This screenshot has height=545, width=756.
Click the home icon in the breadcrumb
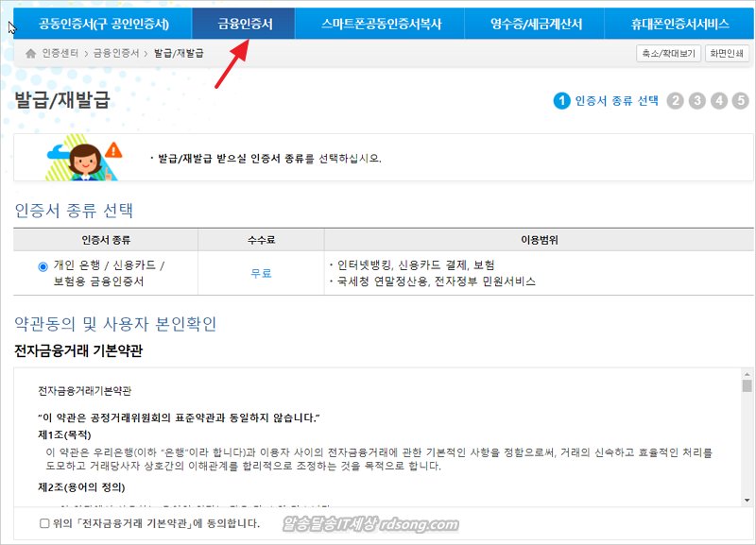[31, 54]
